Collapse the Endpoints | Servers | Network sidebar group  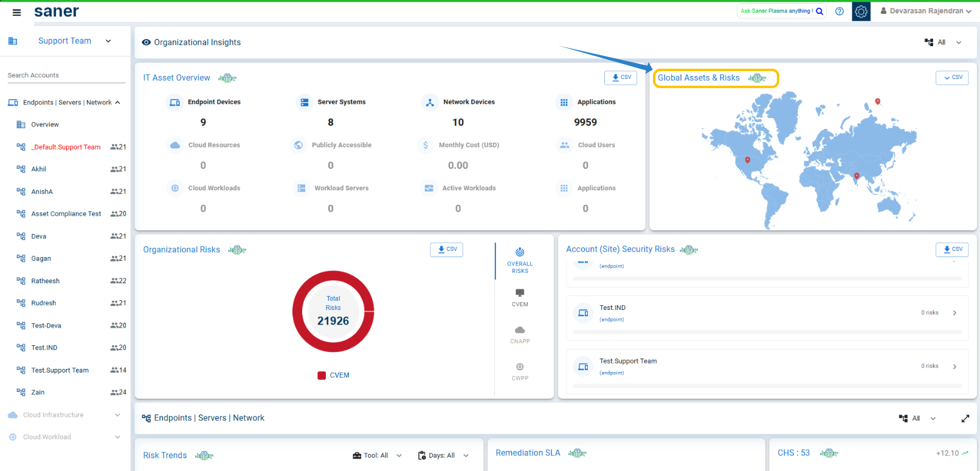click(x=117, y=103)
